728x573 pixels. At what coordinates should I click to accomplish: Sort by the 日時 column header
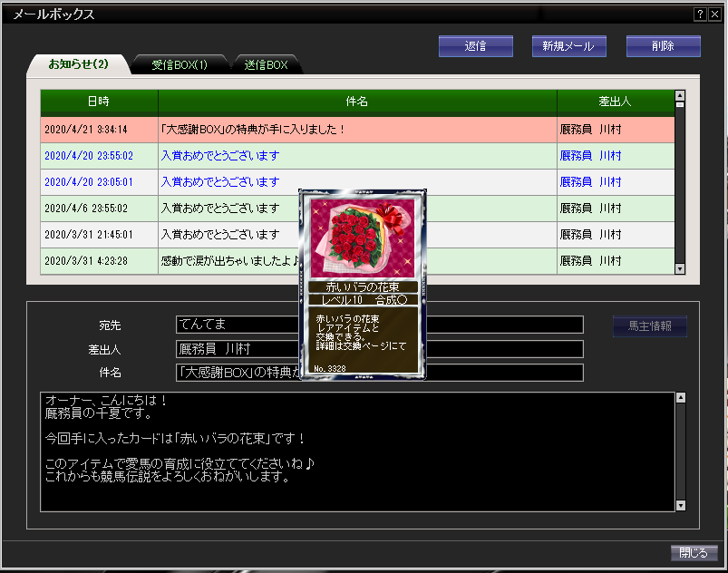click(x=99, y=102)
